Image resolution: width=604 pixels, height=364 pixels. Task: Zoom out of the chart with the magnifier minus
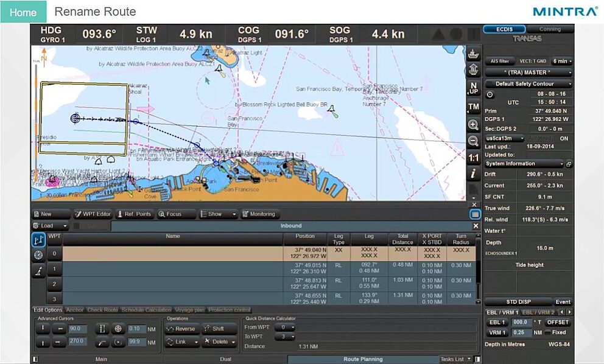474,141
